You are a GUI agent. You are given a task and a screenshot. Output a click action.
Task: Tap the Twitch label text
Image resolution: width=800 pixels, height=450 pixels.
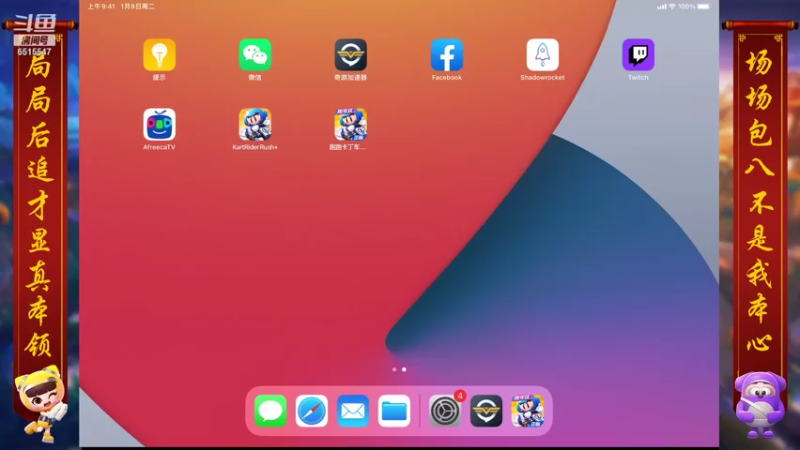pyautogui.click(x=638, y=78)
